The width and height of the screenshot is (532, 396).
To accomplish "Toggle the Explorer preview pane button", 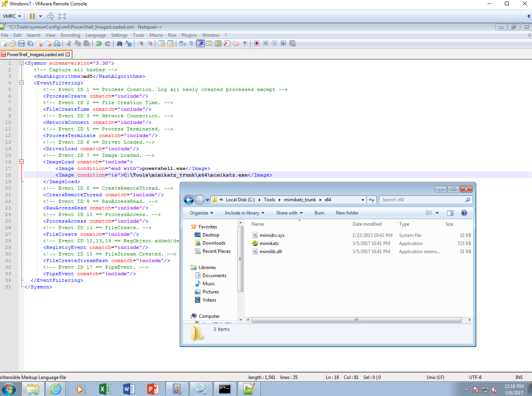I will click(450, 213).
